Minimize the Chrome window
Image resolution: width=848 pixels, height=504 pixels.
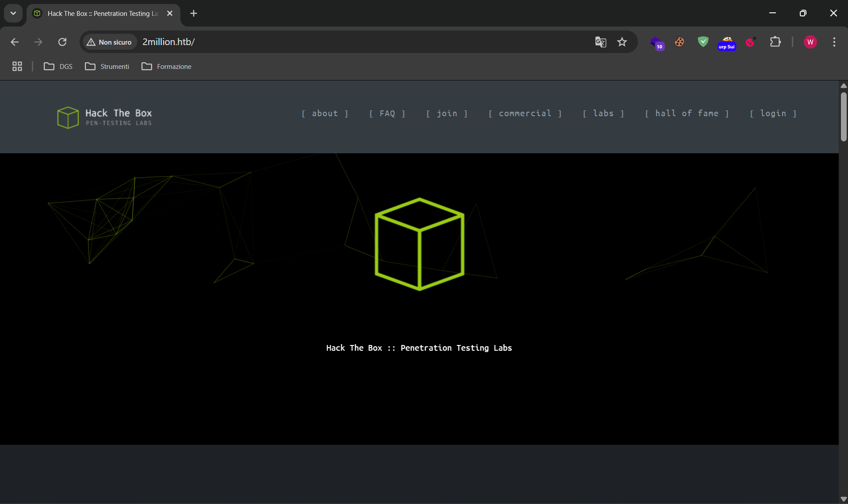(772, 13)
